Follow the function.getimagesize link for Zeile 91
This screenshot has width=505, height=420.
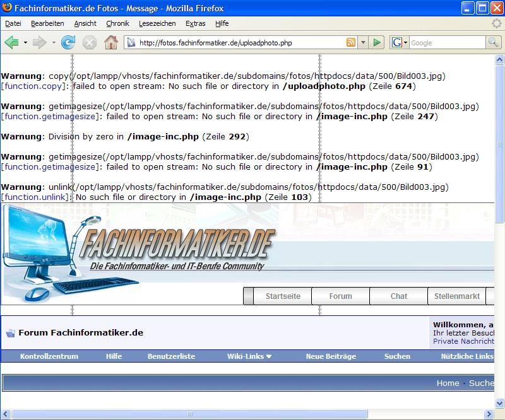pos(50,167)
